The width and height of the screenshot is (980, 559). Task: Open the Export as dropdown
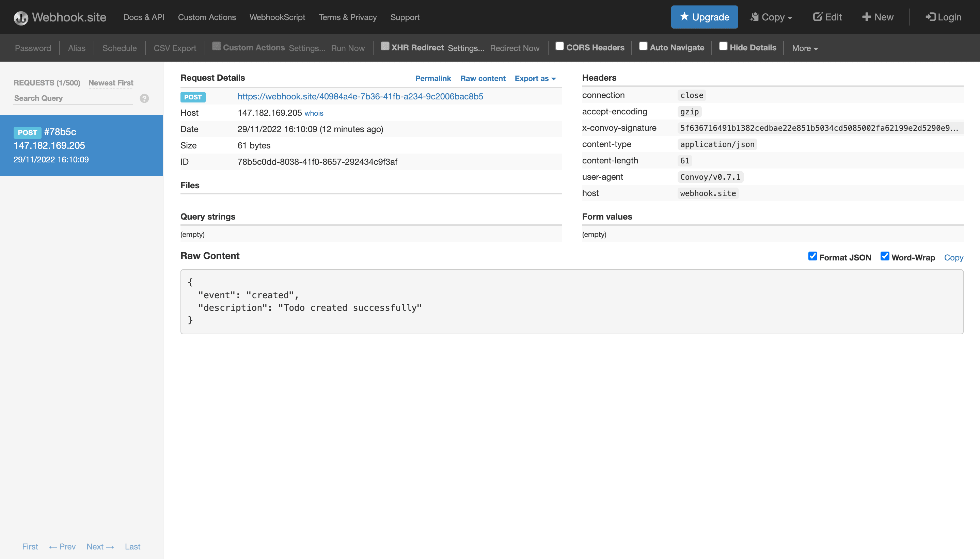[x=535, y=78]
